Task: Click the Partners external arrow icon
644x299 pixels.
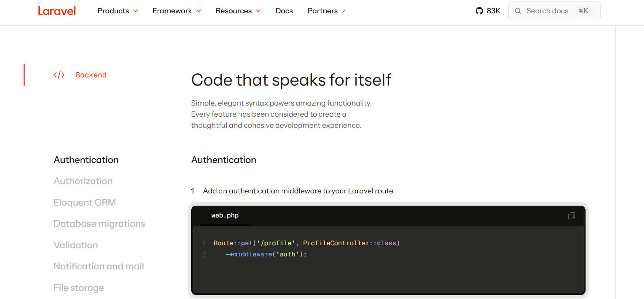Action: [x=344, y=11]
